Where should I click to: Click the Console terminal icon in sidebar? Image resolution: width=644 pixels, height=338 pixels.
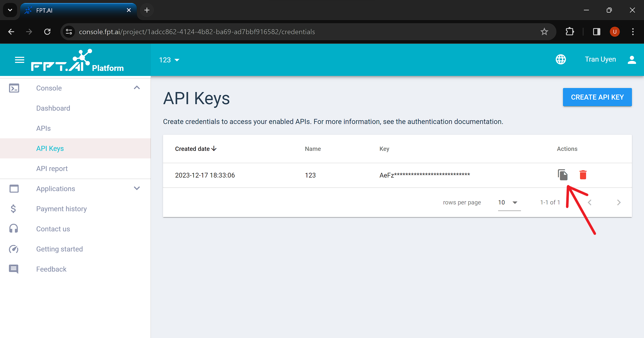[x=14, y=88]
